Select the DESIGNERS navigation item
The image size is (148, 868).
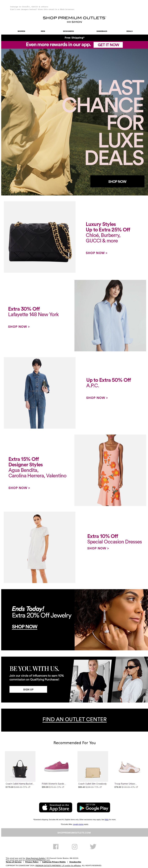coord(68,31)
